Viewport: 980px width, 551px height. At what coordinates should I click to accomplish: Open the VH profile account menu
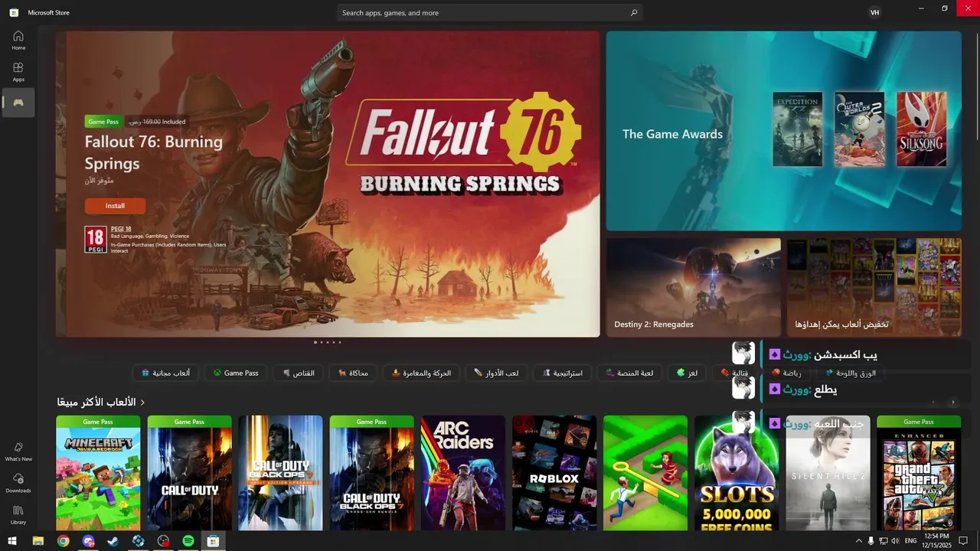tap(874, 12)
